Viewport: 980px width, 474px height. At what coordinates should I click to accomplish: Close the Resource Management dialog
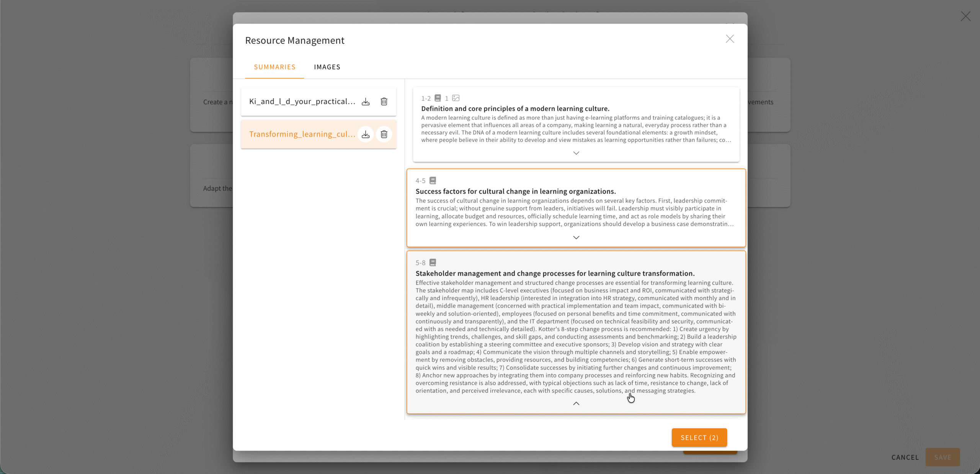tap(730, 39)
